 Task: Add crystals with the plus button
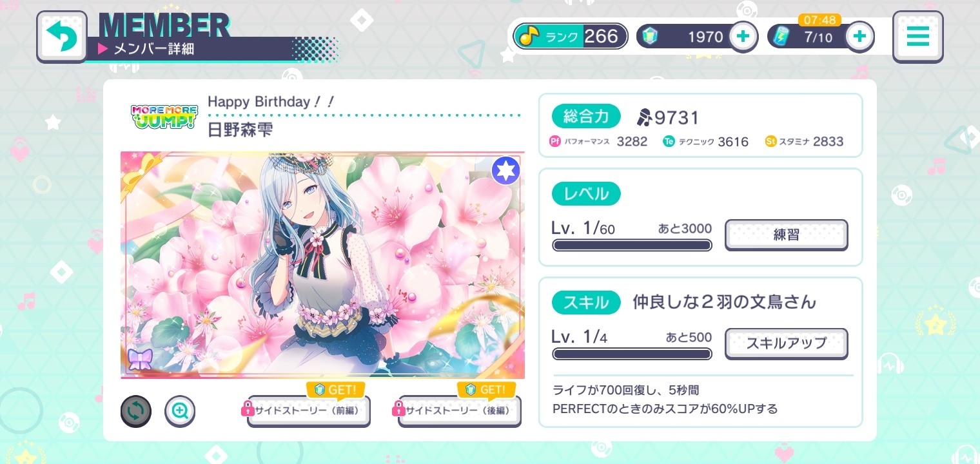pos(743,37)
